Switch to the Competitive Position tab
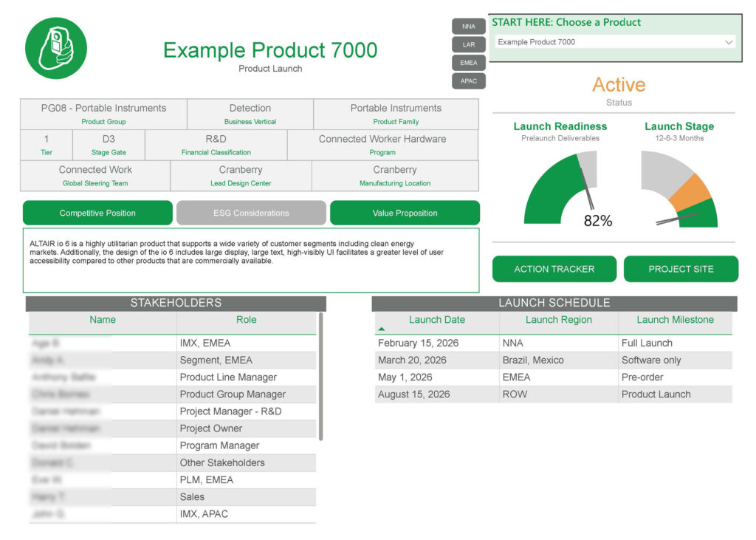Viewport: 756px width, 540px height. pyautogui.click(x=97, y=213)
